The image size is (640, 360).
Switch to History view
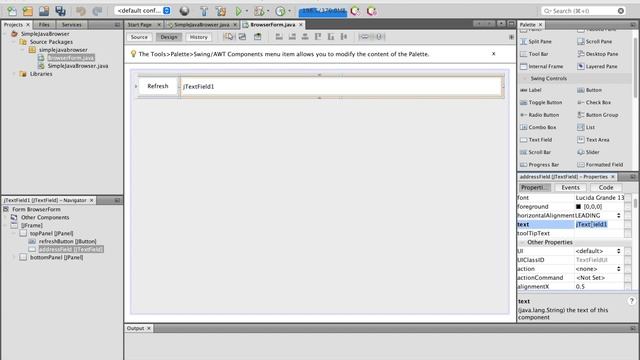pos(198,37)
